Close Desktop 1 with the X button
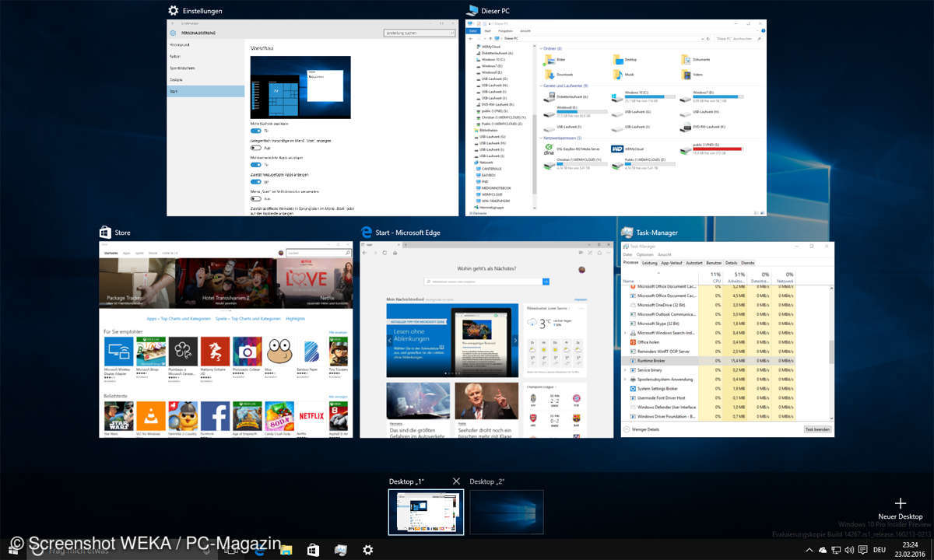934x560 pixels. pos(456,481)
